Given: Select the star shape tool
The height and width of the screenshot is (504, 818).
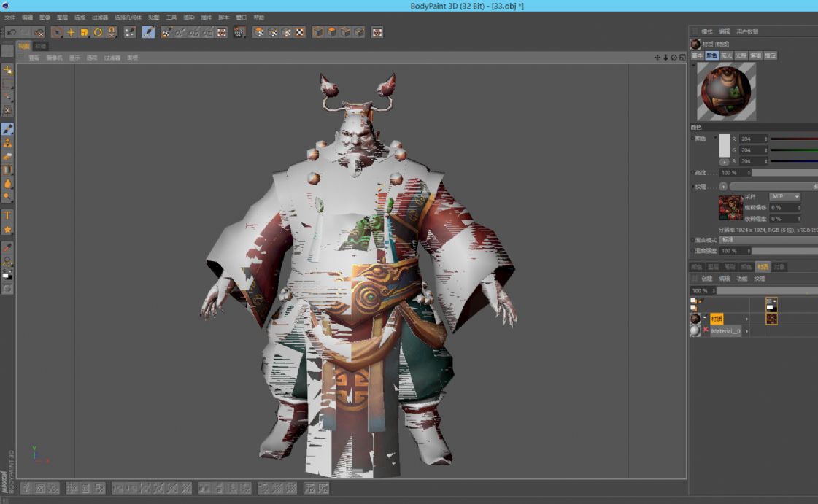Looking at the screenshot, I should [7, 229].
